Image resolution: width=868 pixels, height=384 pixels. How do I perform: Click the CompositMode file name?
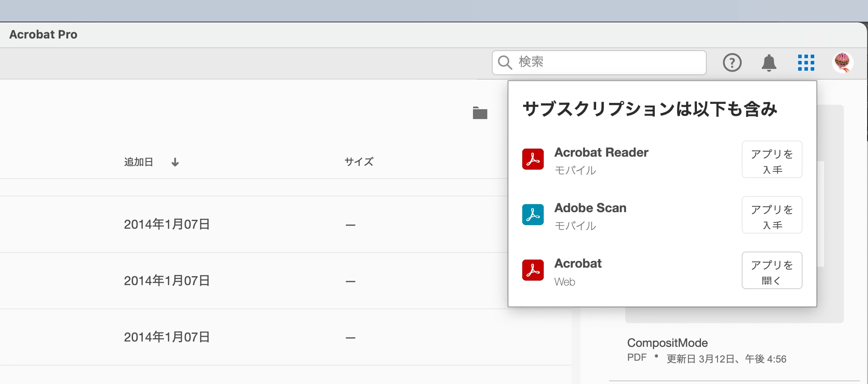pyautogui.click(x=667, y=343)
